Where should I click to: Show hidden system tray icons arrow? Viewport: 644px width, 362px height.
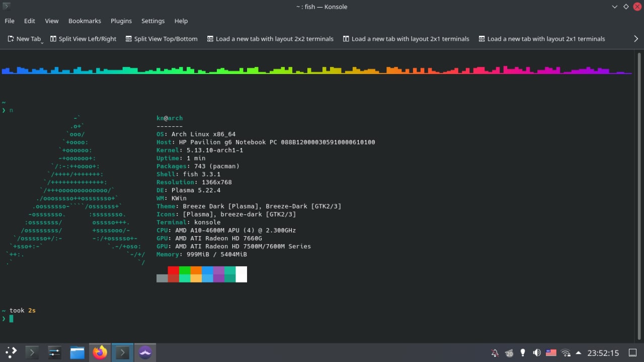(x=578, y=353)
